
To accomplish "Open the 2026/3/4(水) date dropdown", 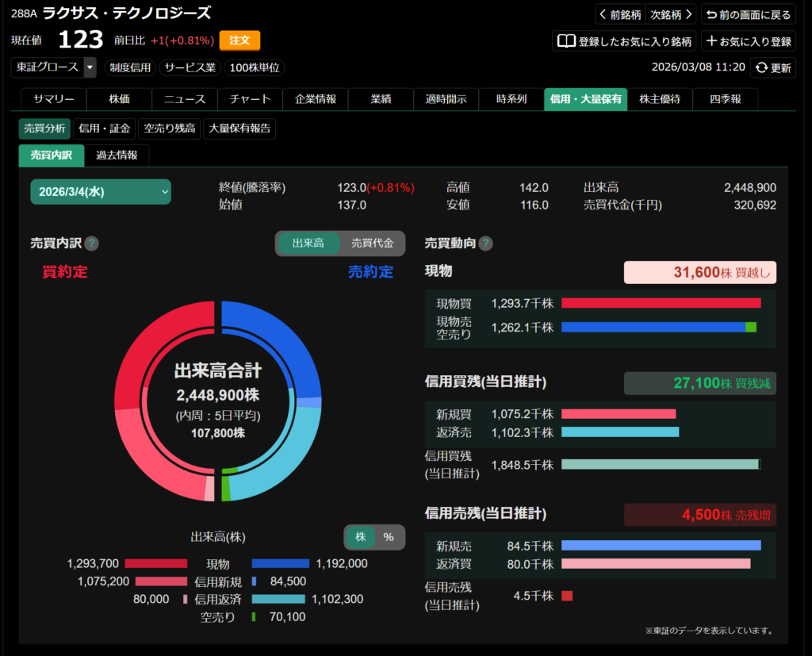I will point(101,192).
